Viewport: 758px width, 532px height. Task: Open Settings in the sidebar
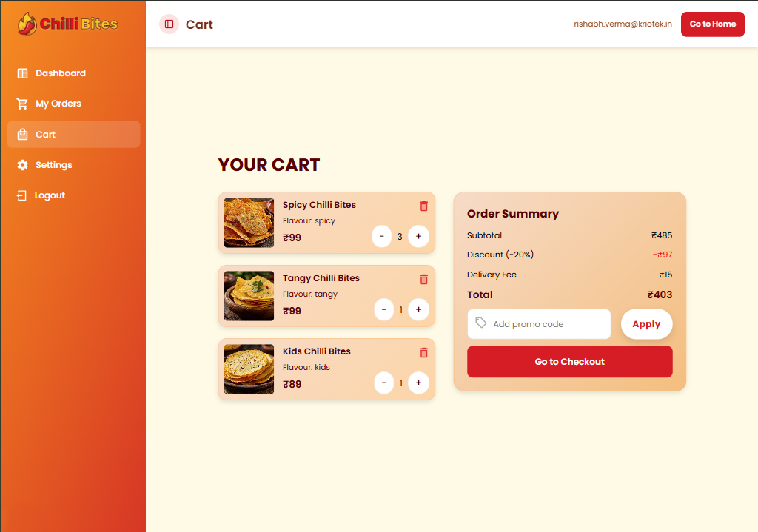53,165
